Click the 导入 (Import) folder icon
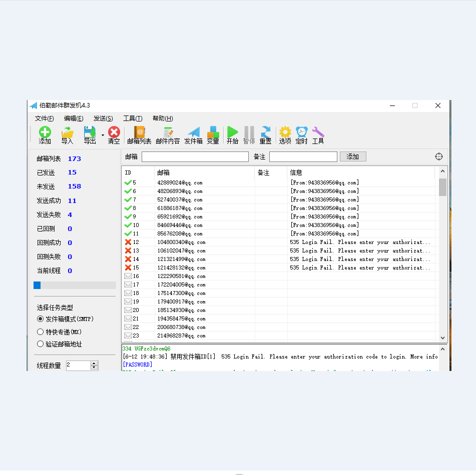The width and height of the screenshot is (476, 475). [x=67, y=132]
